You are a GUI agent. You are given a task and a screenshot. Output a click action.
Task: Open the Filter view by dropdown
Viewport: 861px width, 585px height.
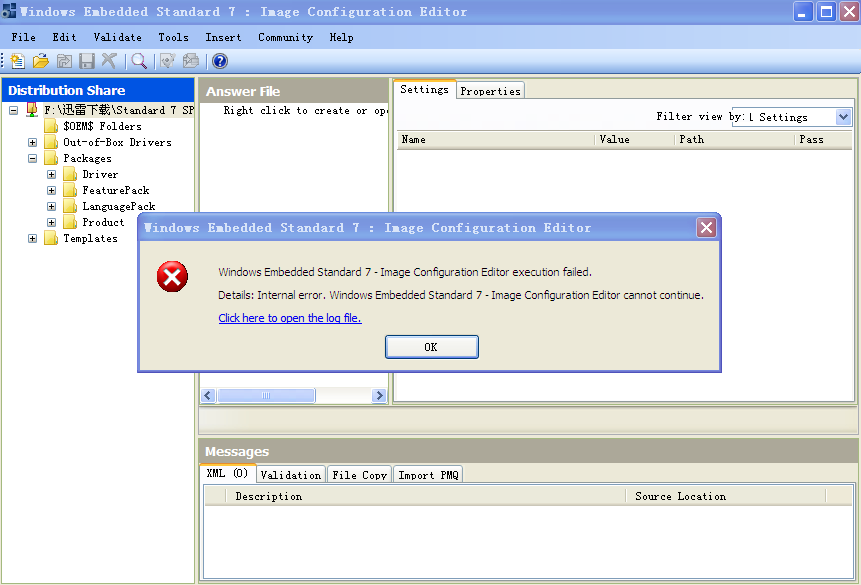click(843, 116)
